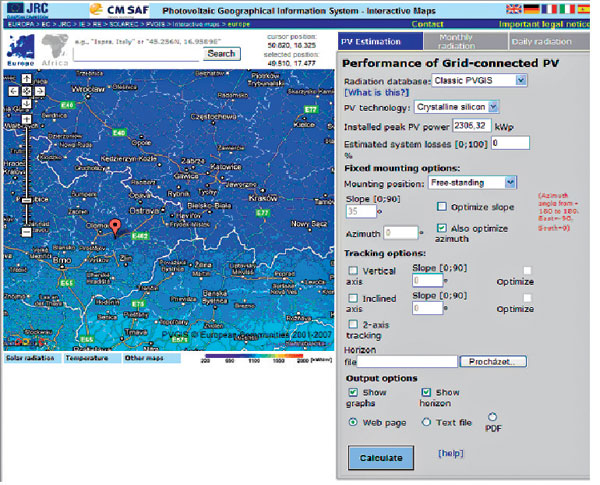Open the Temperature map tab
The width and height of the screenshot is (600, 485).
91,358
